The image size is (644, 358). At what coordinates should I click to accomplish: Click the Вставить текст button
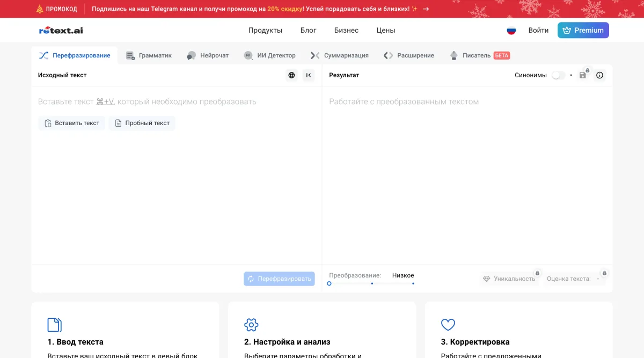click(x=72, y=123)
